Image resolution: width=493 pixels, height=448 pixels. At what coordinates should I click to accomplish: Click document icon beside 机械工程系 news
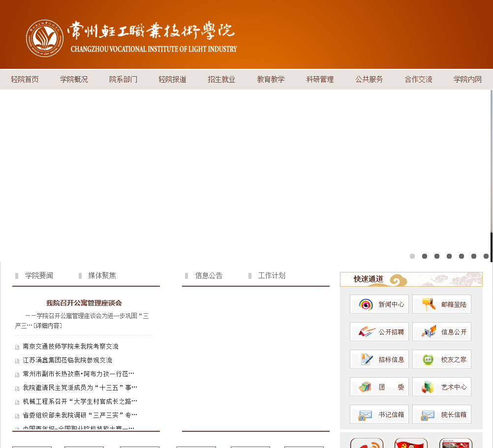[17, 402]
